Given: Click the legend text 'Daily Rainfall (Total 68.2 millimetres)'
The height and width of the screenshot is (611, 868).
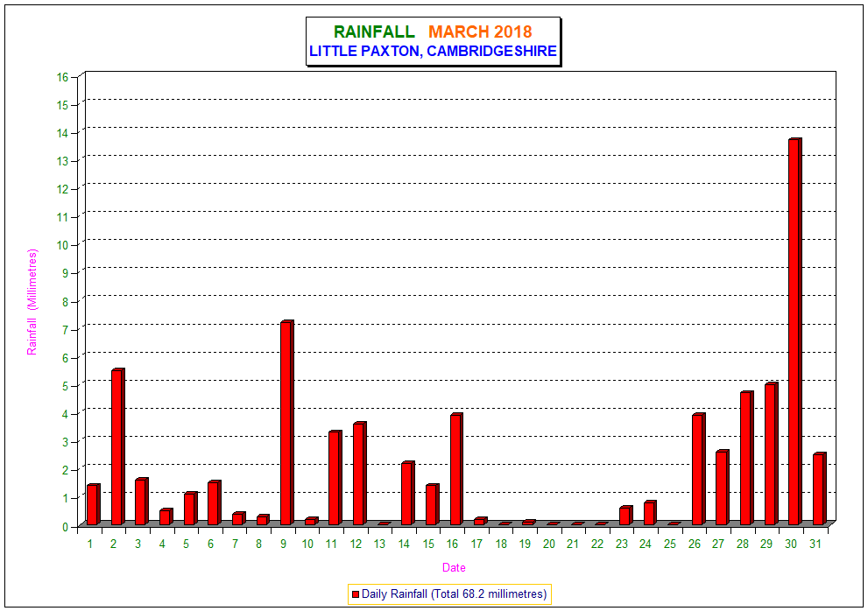Looking at the screenshot, I should (x=454, y=593).
